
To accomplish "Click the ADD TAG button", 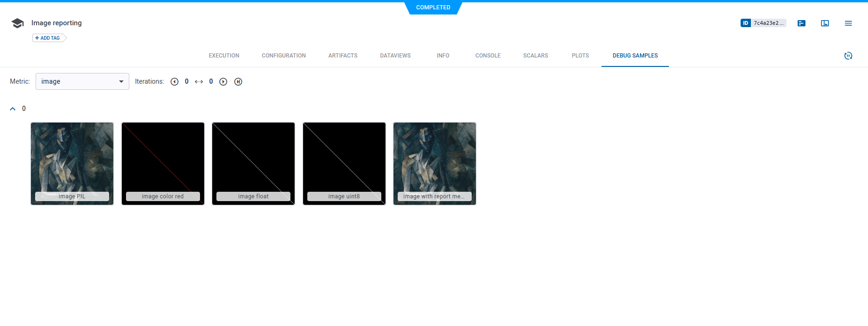I will pos(48,38).
